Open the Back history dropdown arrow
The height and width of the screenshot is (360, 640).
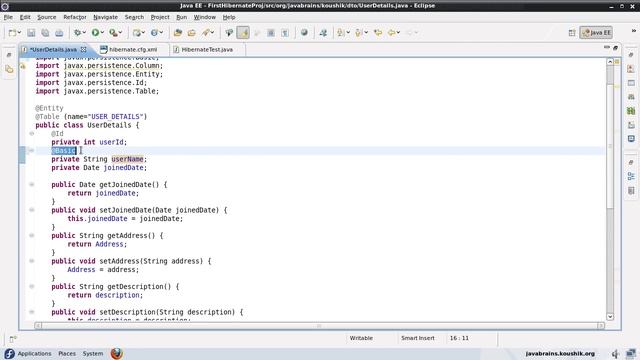click(398, 33)
